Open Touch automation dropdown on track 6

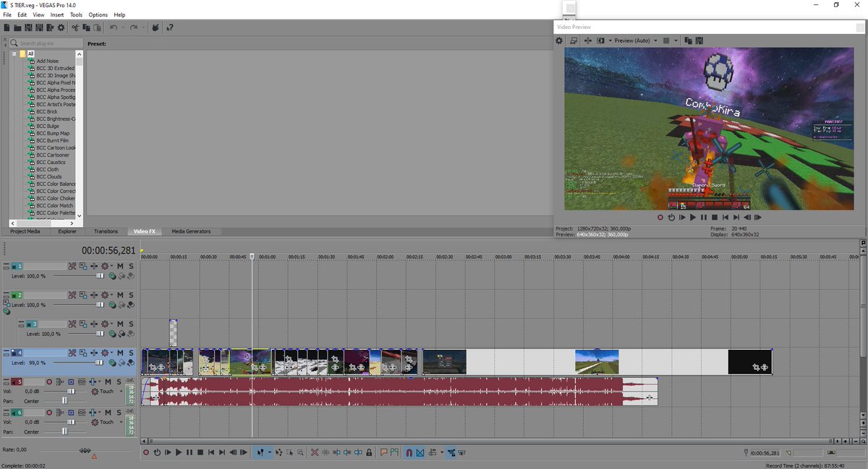(x=121, y=421)
